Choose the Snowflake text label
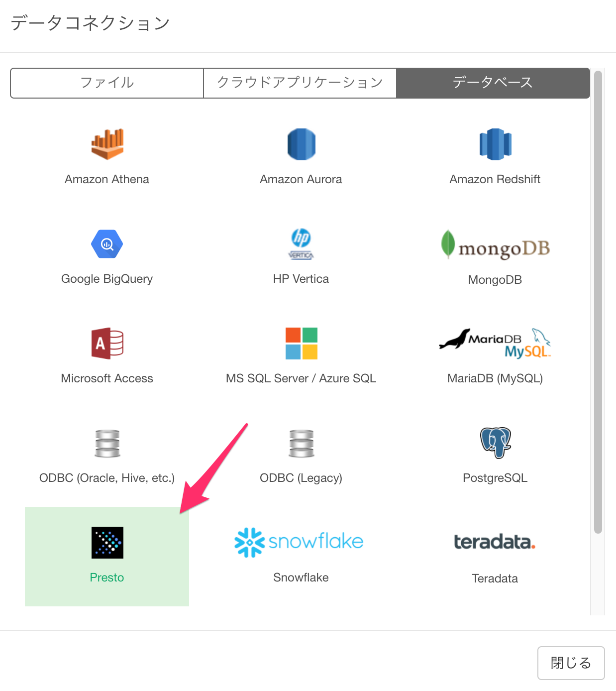Image resolution: width=616 pixels, height=691 pixels. [x=301, y=577]
